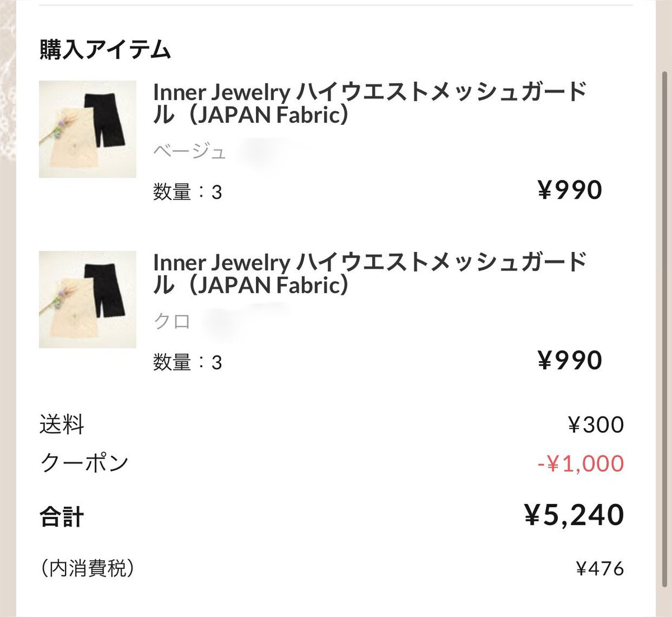Viewport: 672px width, 617px height.
Task: Click the 購入アイテム section heading
Action: [105, 50]
